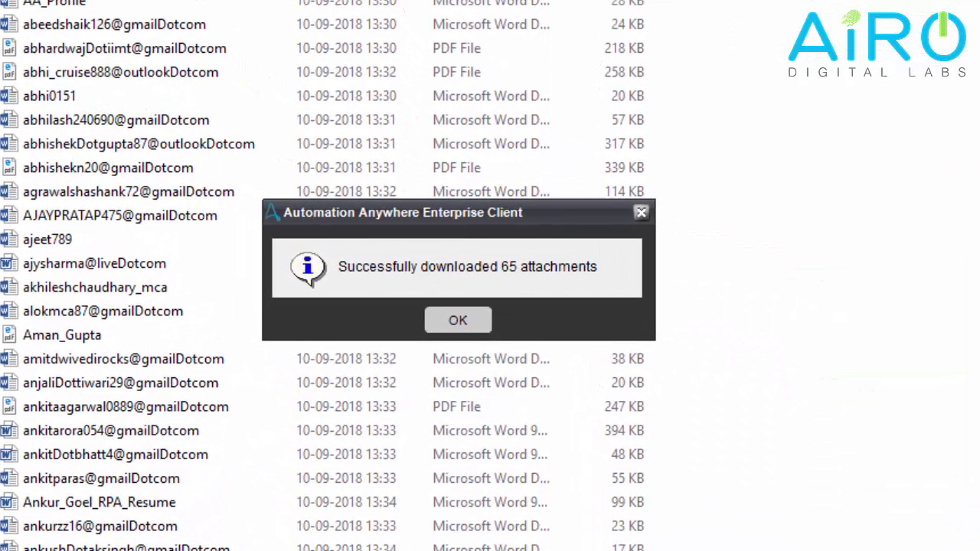This screenshot has width=980, height=551.
Task: Click the type cell in ankitparas@gmailDotcom row
Action: [x=491, y=478]
